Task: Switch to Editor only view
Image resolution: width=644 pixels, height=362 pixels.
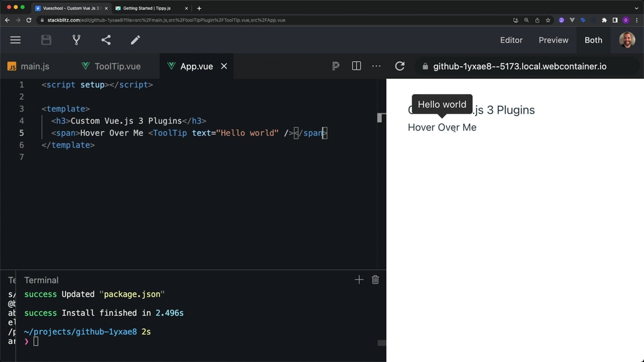Action: pos(511,40)
